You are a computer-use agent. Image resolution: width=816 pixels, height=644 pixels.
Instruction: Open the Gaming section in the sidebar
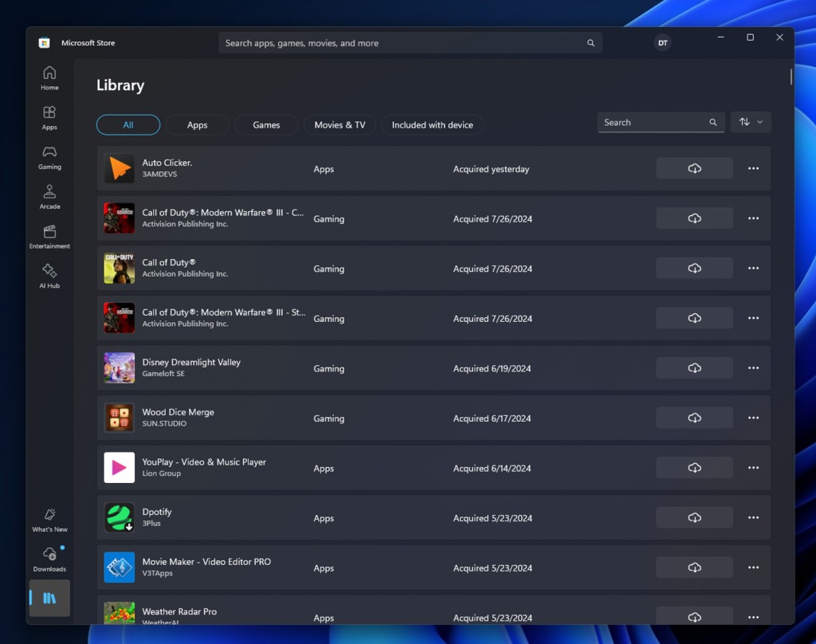pyautogui.click(x=49, y=158)
